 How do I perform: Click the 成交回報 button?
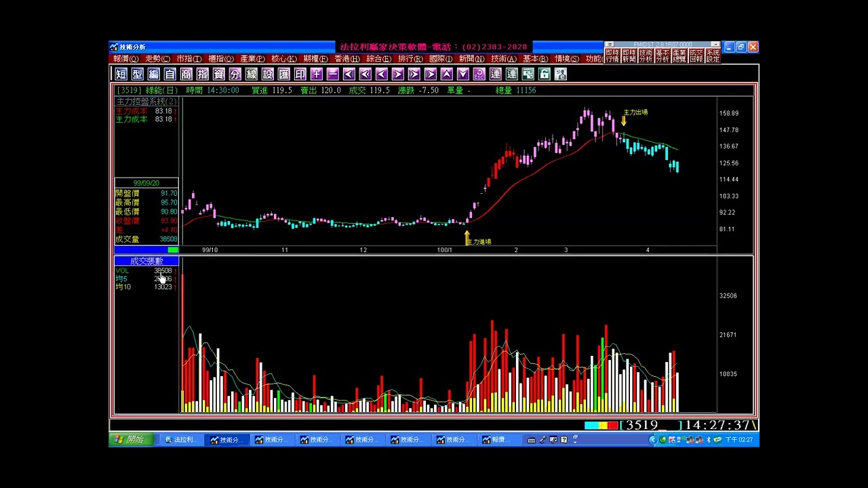coord(696,56)
